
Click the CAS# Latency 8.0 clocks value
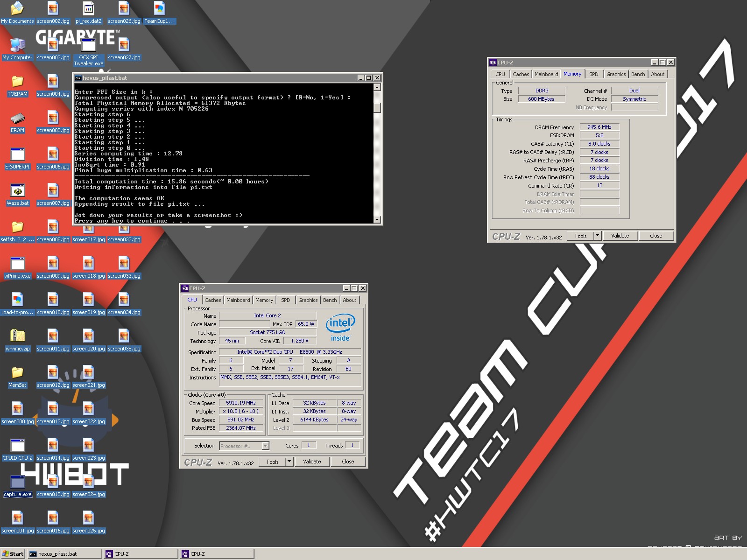tap(599, 144)
